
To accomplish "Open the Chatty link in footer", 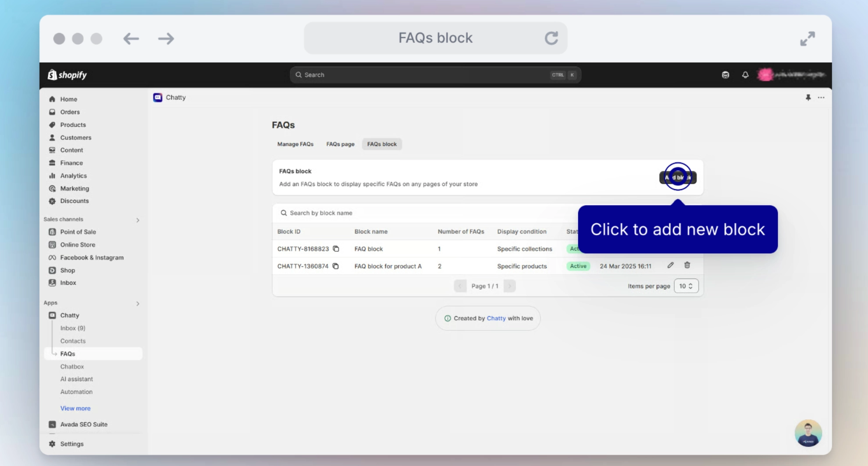I will coord(496,318).
